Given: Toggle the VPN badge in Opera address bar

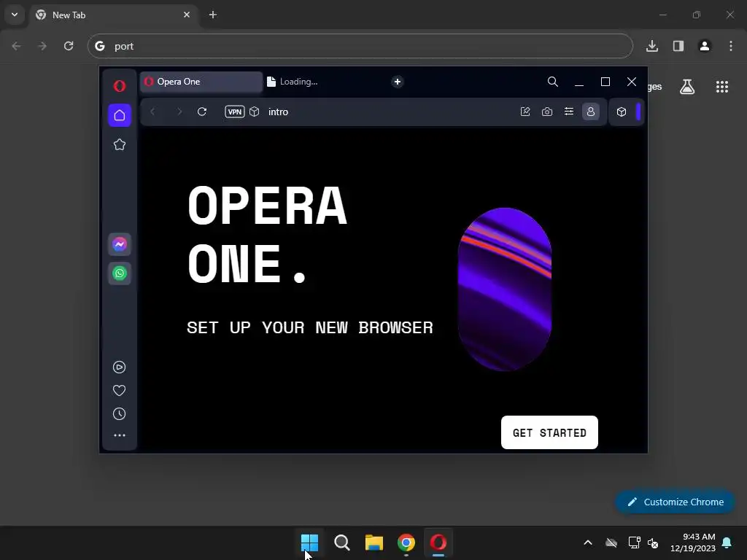Looking at the screenshot, I should coord(234,112).
